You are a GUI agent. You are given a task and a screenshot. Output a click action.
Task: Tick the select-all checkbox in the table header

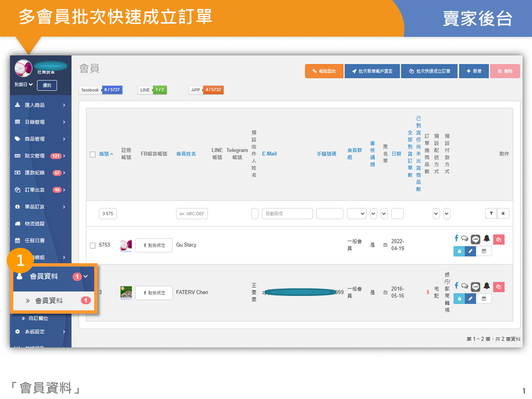[93, 154]
